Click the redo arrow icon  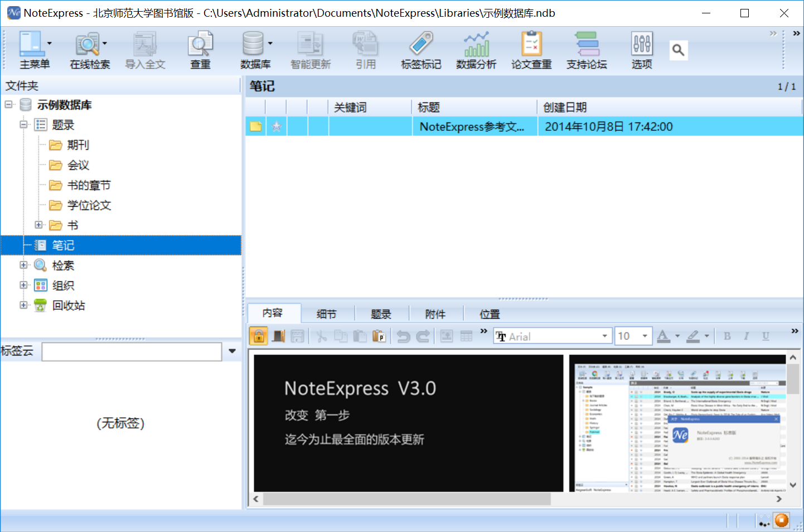(x=423, y=336)
